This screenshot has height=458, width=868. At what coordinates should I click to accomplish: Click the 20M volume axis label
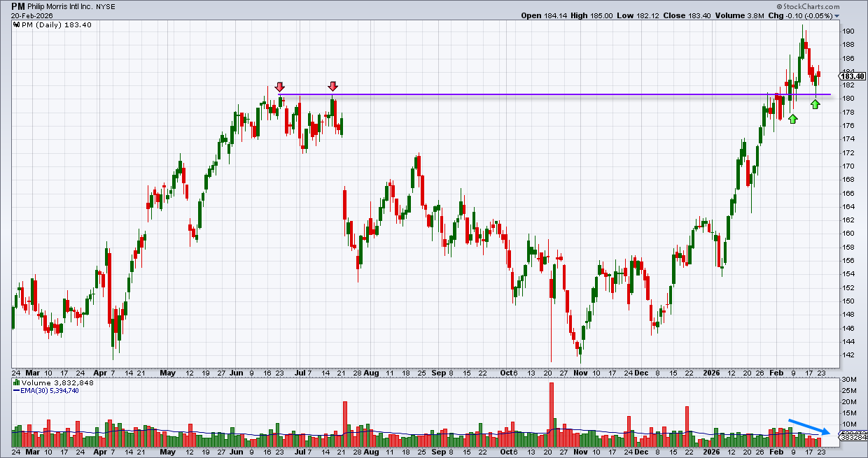(849, 402)
